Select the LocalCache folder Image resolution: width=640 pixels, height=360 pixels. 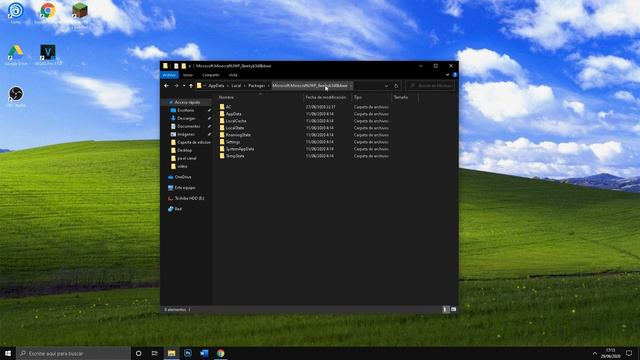pos(236,121)
